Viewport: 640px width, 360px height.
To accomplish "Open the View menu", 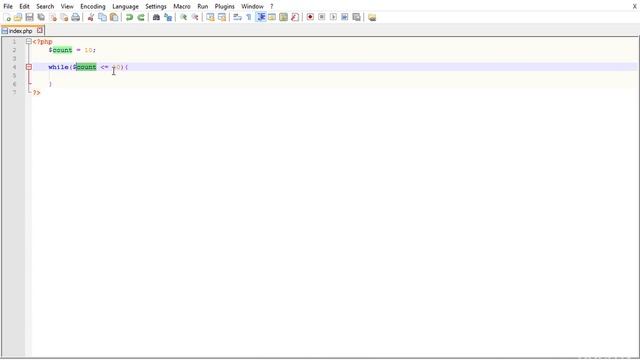I will point(67,7).
